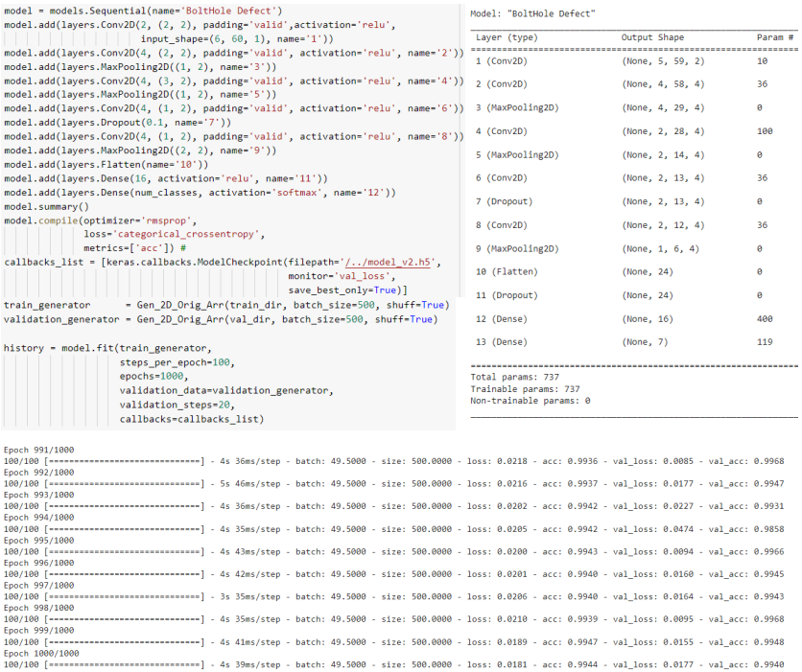Select the 'BoltHole Defect' model name string
This screenshot has width=802, height=672.
tap(227, 10)
